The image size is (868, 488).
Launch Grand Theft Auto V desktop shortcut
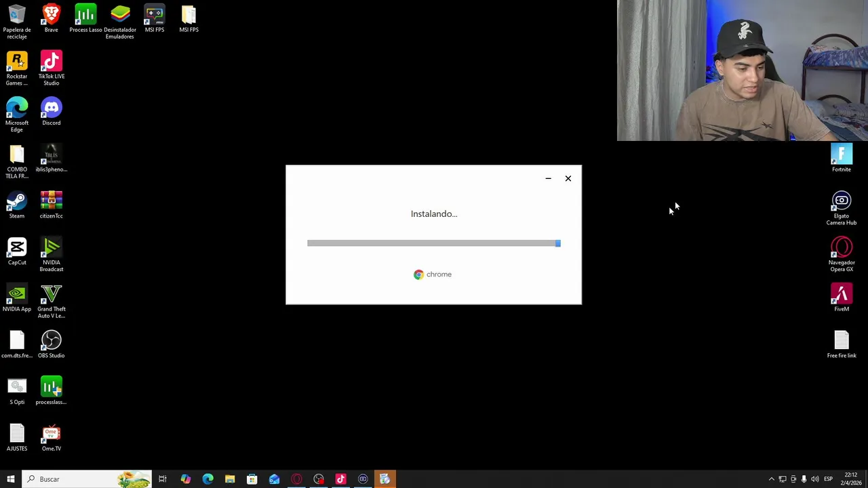(52, 300)
